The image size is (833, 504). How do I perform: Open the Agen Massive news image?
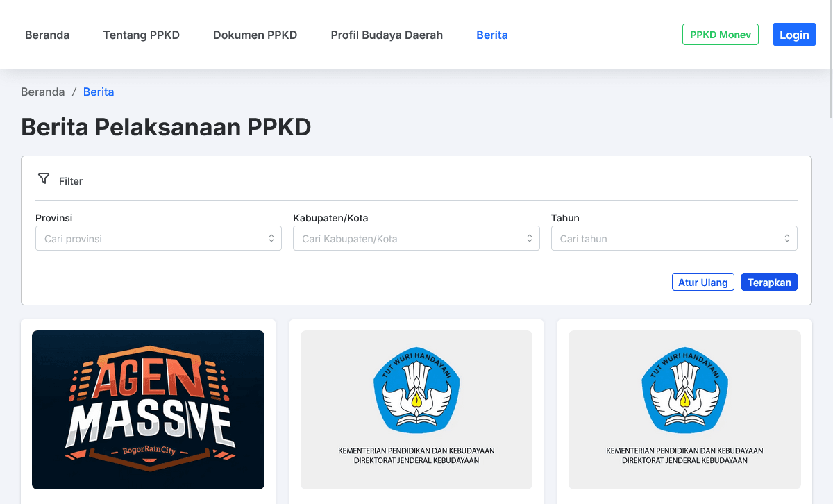148,410
